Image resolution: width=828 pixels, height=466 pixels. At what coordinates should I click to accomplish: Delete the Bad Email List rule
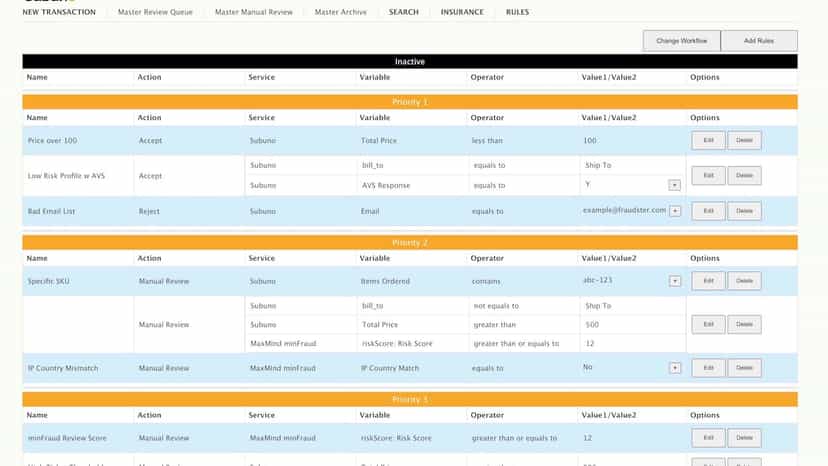point(744,211)
